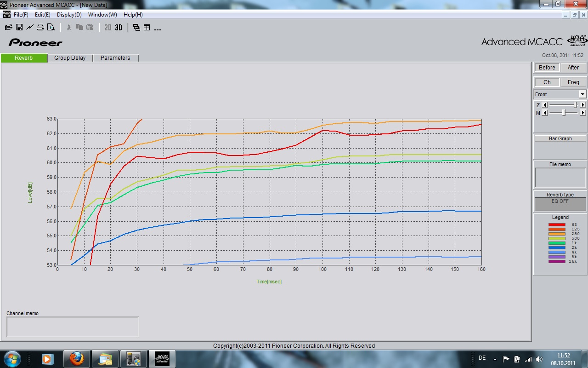This screenshot has height=368, width=588.
Task: Switch to the Group Delay tab
Action: pos(70,58)
